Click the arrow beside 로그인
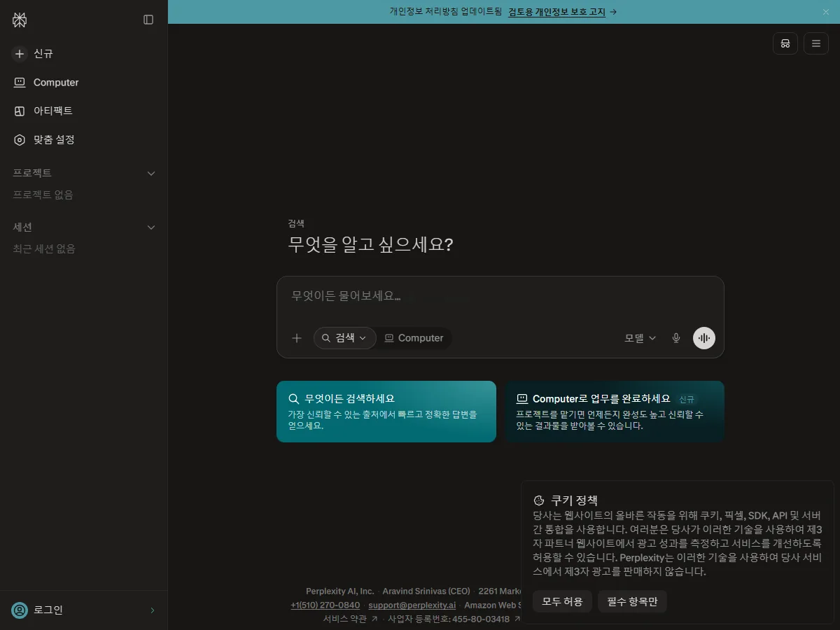840x630 pixels. [153, 610]
